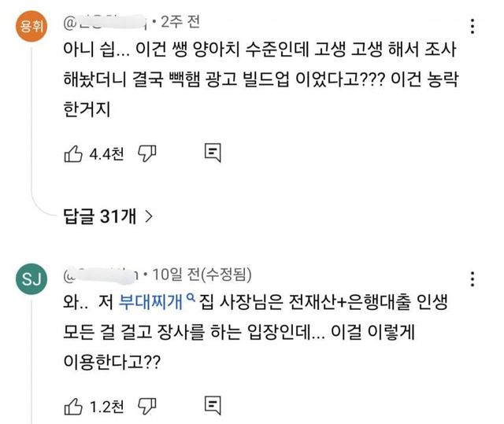Click reply icon on SJ's comment
This screenshot has height=424, width=504.
pyautogui.click(x=212, y=405)
